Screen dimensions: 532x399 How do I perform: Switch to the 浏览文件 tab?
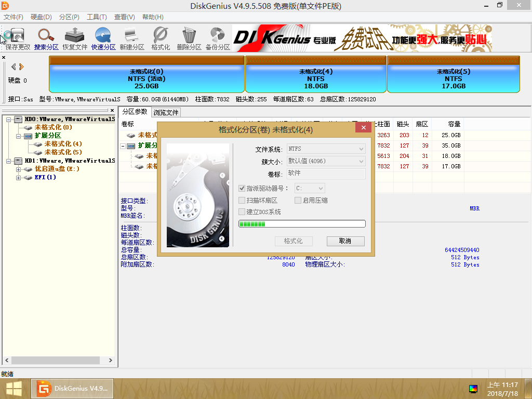(166, 112)
